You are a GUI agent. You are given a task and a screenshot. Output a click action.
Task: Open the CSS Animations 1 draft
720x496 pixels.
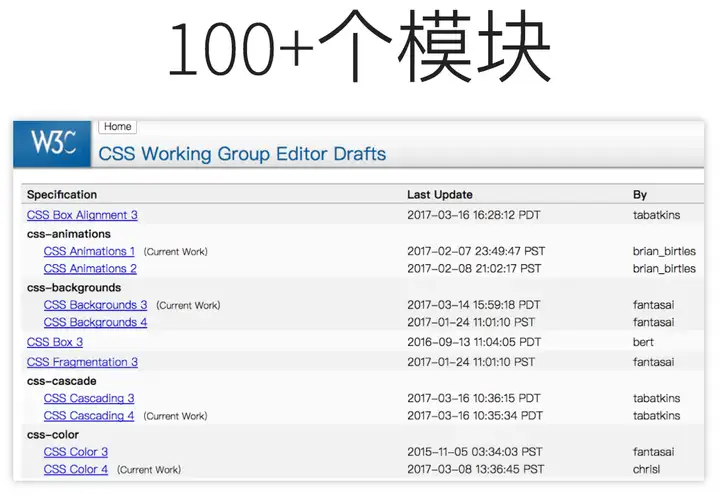point(89,251)
